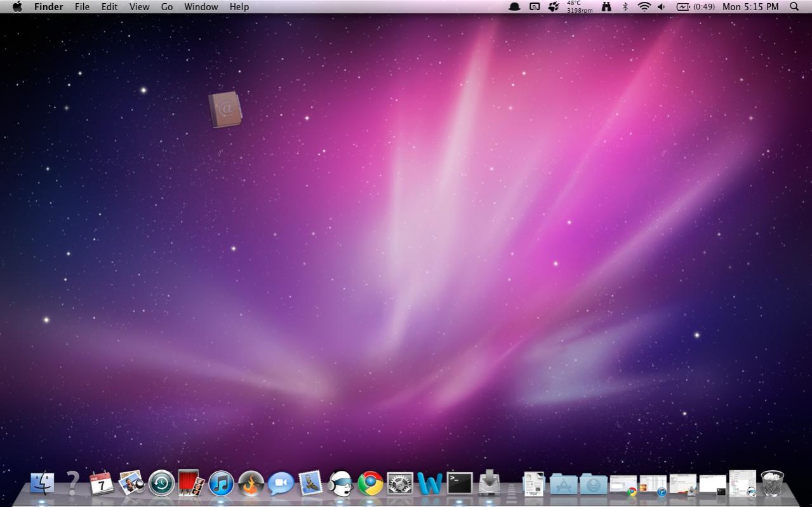Open the volume control menu
Viewport: 812px width, 507px height.
coord(662,6)
